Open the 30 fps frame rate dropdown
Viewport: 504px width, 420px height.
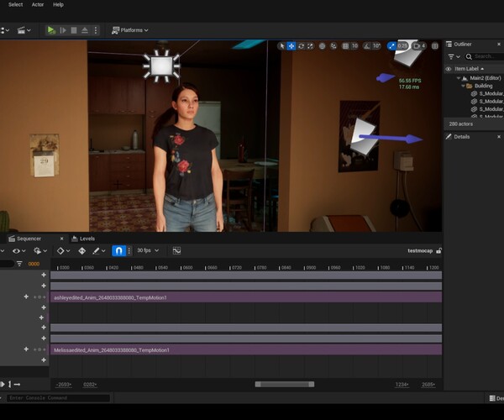148,250
